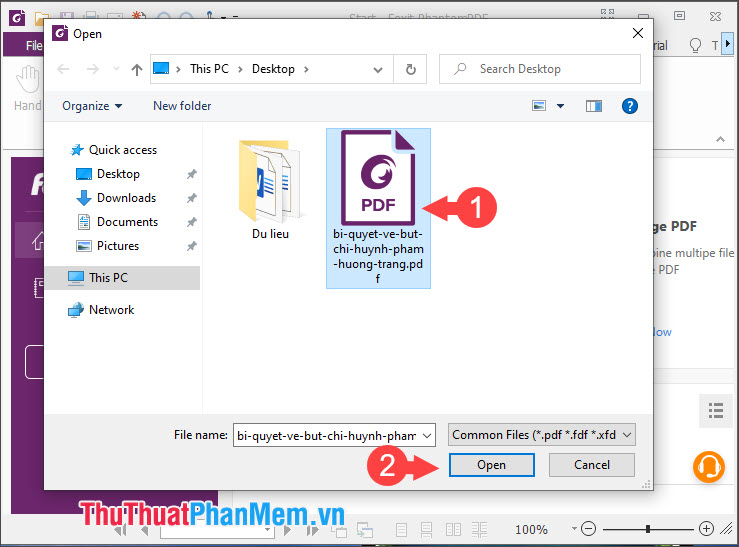Open the Organize menu
This screenshot has width=739, height=547.
click(x=92, y=106)
